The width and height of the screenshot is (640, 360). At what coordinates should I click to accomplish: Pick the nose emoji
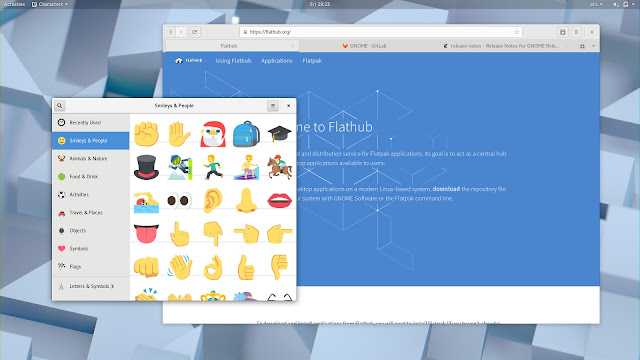[x=246, y=200]
